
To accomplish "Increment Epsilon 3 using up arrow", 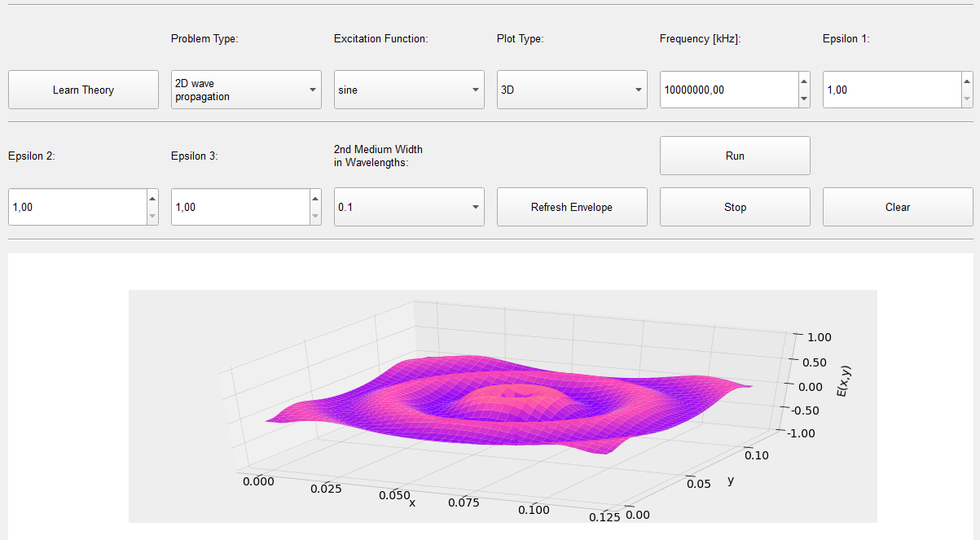I will point(315,198).
